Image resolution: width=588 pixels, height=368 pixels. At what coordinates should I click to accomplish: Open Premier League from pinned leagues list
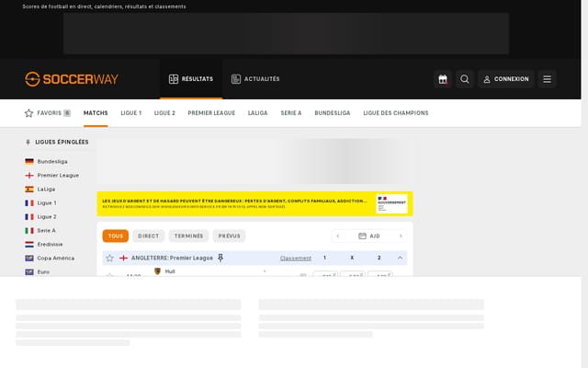(x=58, y=176)
